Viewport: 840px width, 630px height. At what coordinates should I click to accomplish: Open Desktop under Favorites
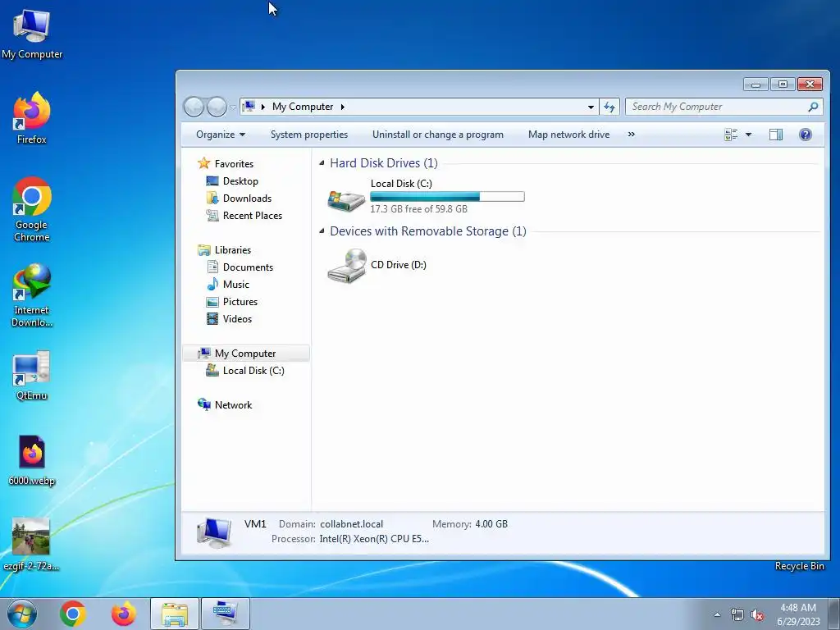(240, 181)
